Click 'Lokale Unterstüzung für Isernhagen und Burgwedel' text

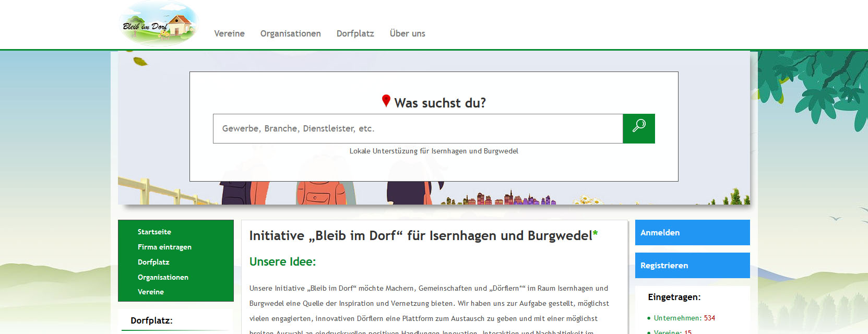(434, 151)
